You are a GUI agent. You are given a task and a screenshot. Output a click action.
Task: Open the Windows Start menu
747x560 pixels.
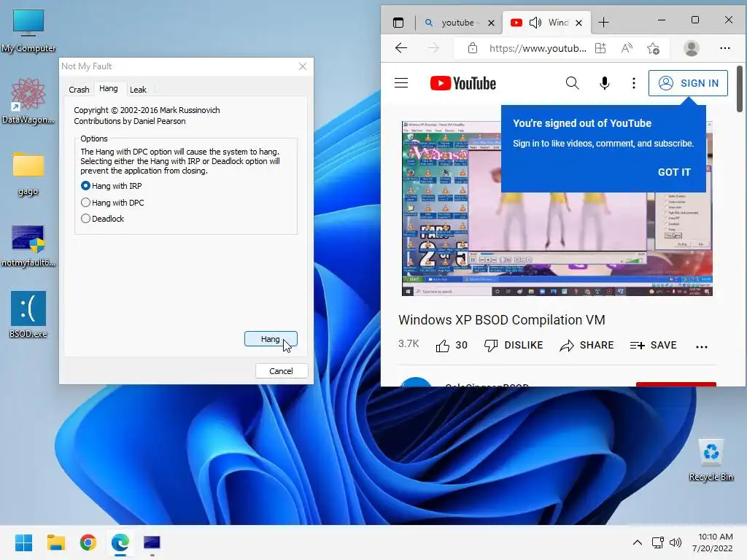tap(24, 542)
